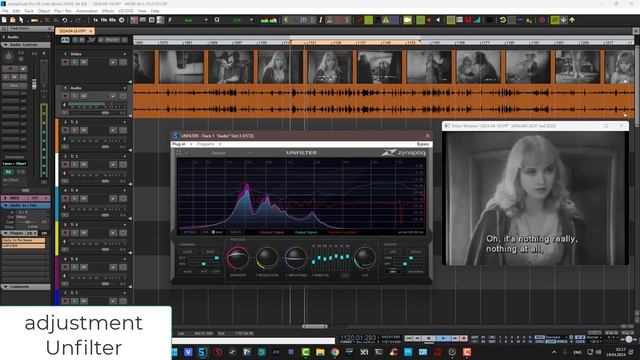The image size is (640, 360).
Task: Click the audio waveform clip on Audio track
Action: pos(384,101)
